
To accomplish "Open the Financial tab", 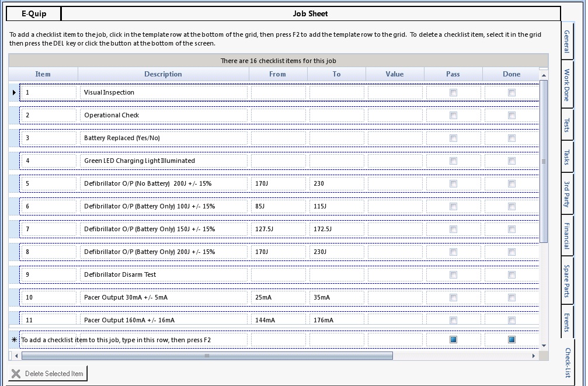I will pyautogui.click(x=568, y=235).
